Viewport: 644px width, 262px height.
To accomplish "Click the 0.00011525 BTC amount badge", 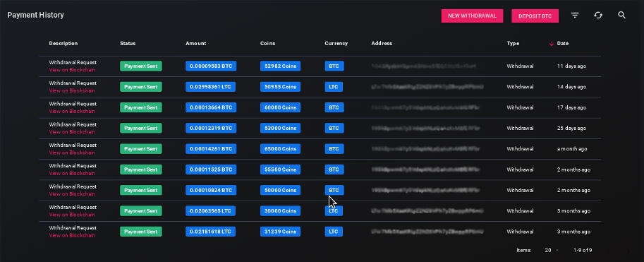I will tap(211, 169).
